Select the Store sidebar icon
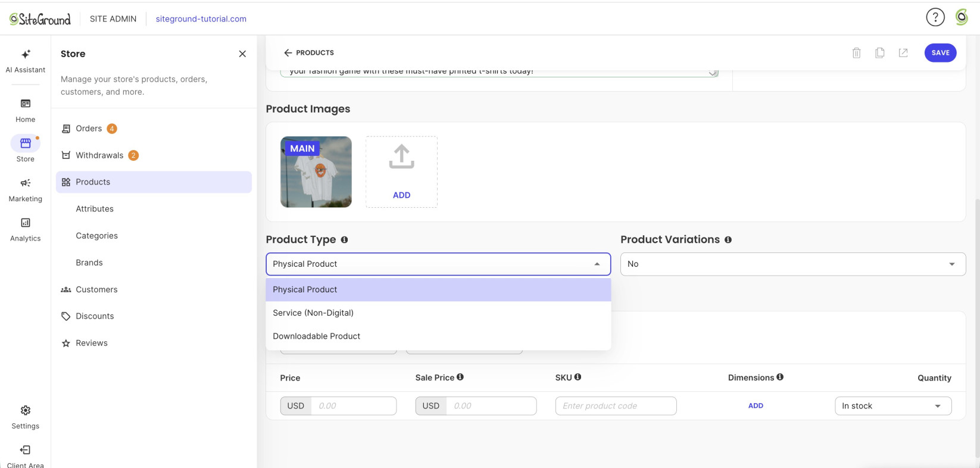 pyautogui.click(x=26, y=143)
